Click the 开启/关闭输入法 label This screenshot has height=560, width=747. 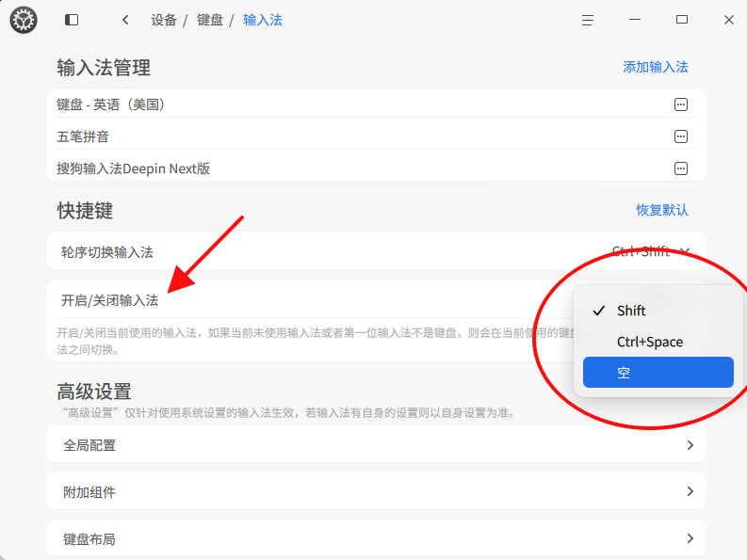click(x=109, y=300)
